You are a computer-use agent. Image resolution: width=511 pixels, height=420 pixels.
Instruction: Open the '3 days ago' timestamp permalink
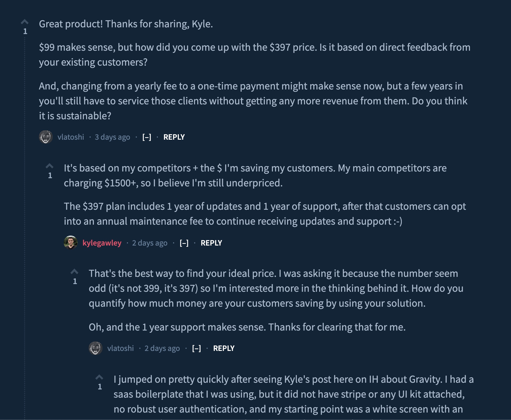click(x=112, y=137)
